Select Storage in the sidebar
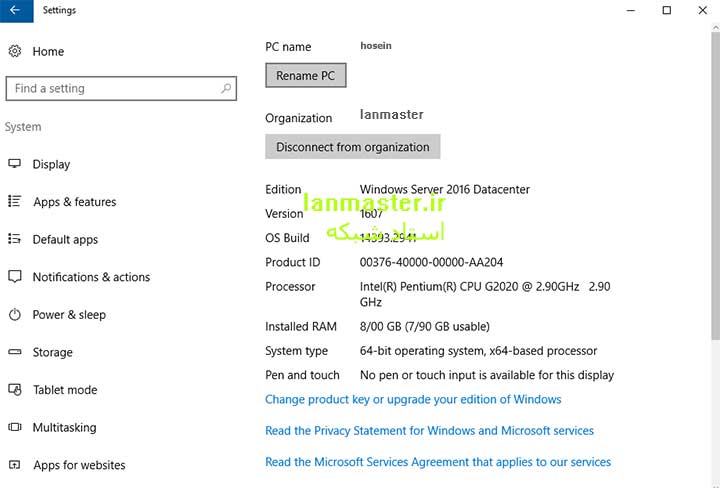 pyautogui.click(x=53, y=353)
